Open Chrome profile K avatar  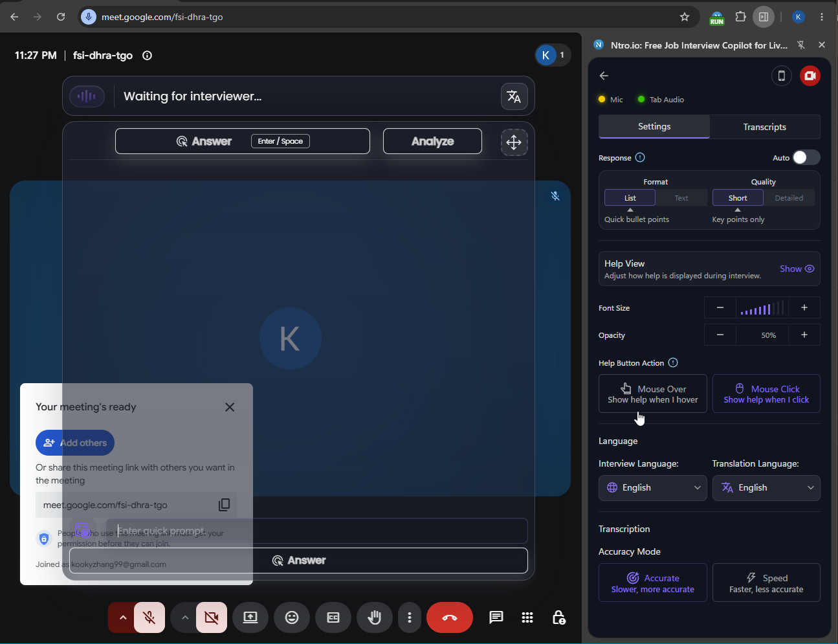[x=799, y=17]
